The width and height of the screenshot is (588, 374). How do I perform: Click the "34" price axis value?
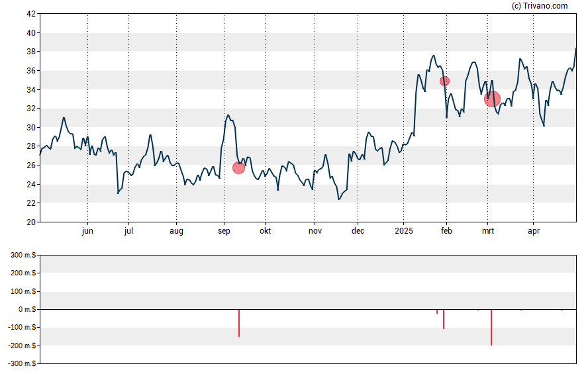31,89
